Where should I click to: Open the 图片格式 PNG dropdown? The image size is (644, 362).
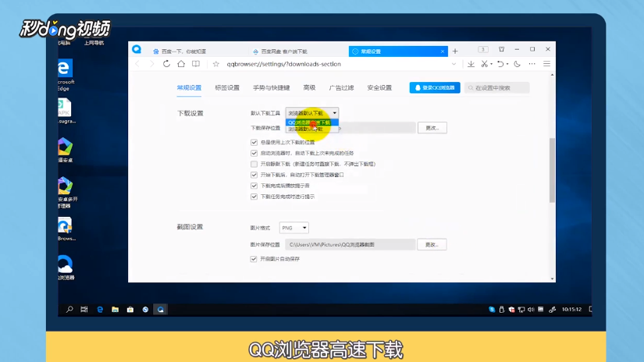coord(294,228)
